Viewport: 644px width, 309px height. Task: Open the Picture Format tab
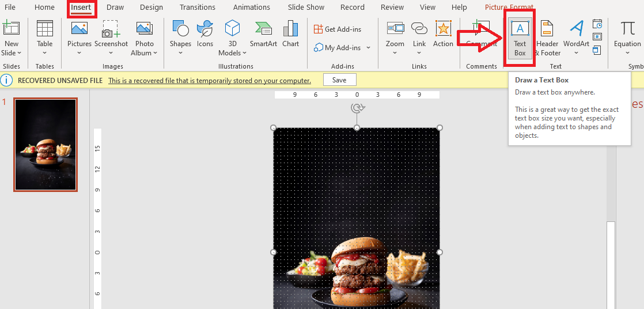(x=509, y=7)
